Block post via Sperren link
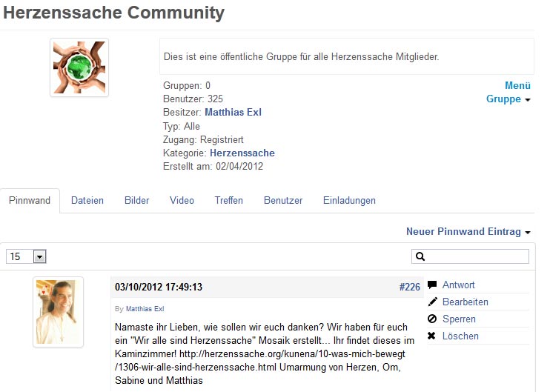Viewport: 550px width, 392px height. tap(459, 319)
